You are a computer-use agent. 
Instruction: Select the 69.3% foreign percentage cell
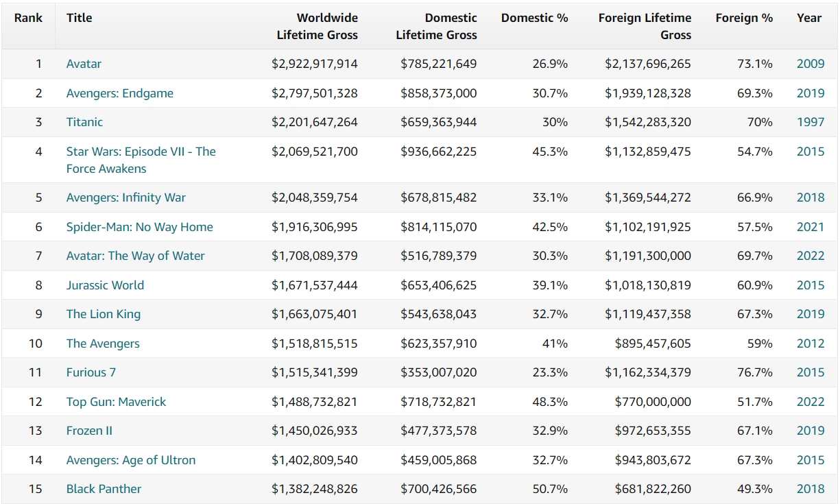(x=755, y=93)
